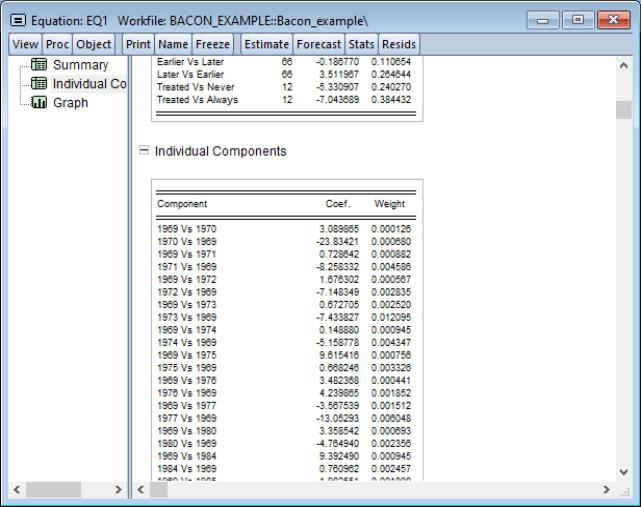
Task: Click the Estimate button
Action: [x=266, y=44]
